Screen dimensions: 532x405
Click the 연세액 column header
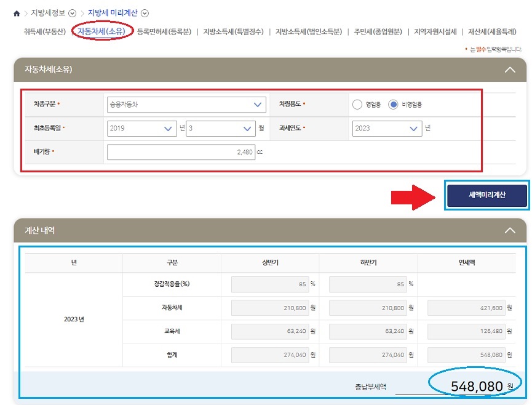467,263
